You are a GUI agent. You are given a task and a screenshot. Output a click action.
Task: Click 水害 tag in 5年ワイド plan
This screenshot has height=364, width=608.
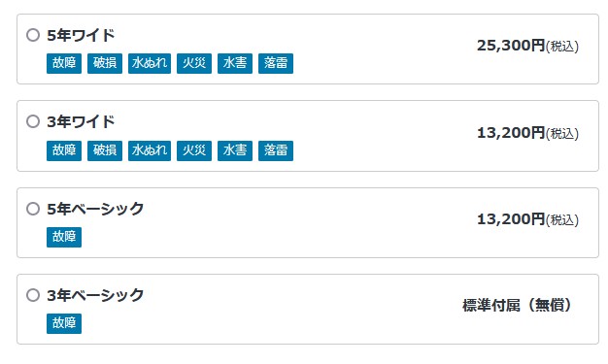235,63
